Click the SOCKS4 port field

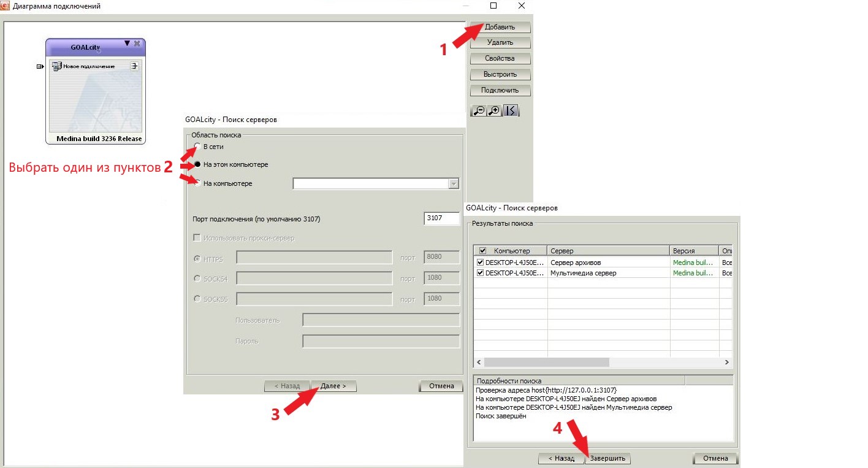click(x=441, y=278)
